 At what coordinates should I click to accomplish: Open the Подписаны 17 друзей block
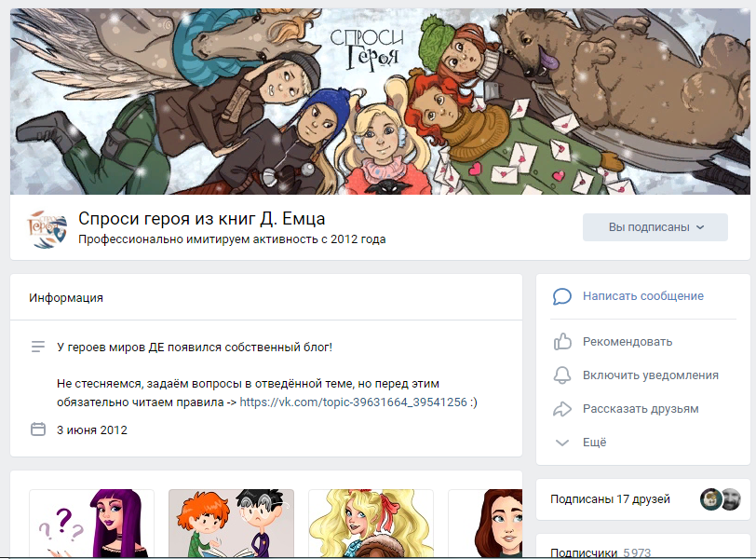[643, 499]
